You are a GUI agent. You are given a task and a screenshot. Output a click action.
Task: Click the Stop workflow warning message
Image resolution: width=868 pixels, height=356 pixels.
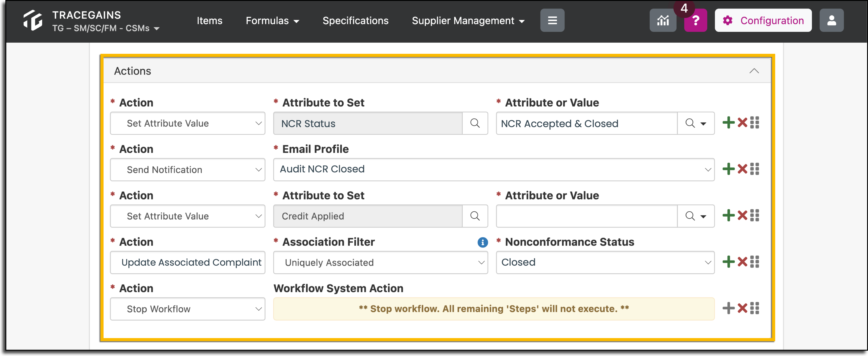click(x=494, y=309)
